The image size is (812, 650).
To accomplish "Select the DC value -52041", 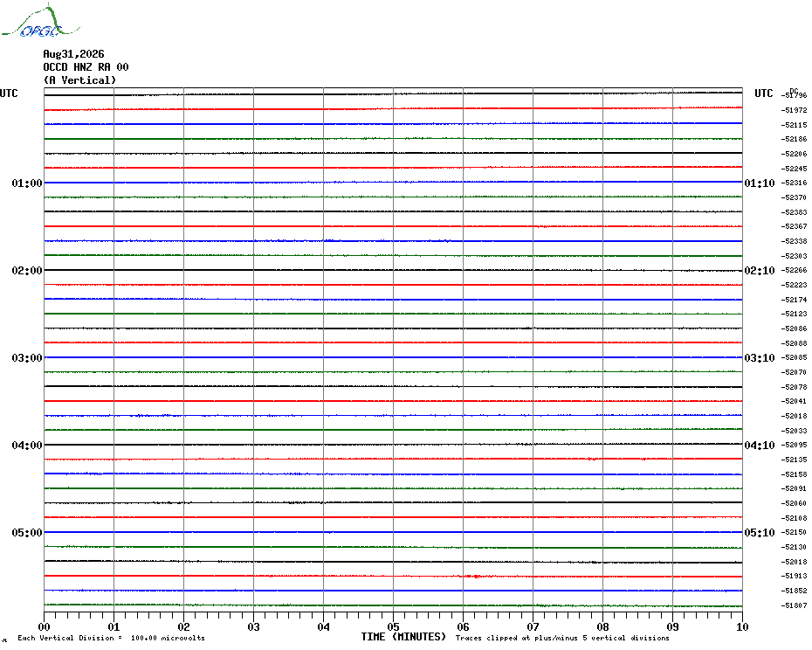I will point(794,401).
